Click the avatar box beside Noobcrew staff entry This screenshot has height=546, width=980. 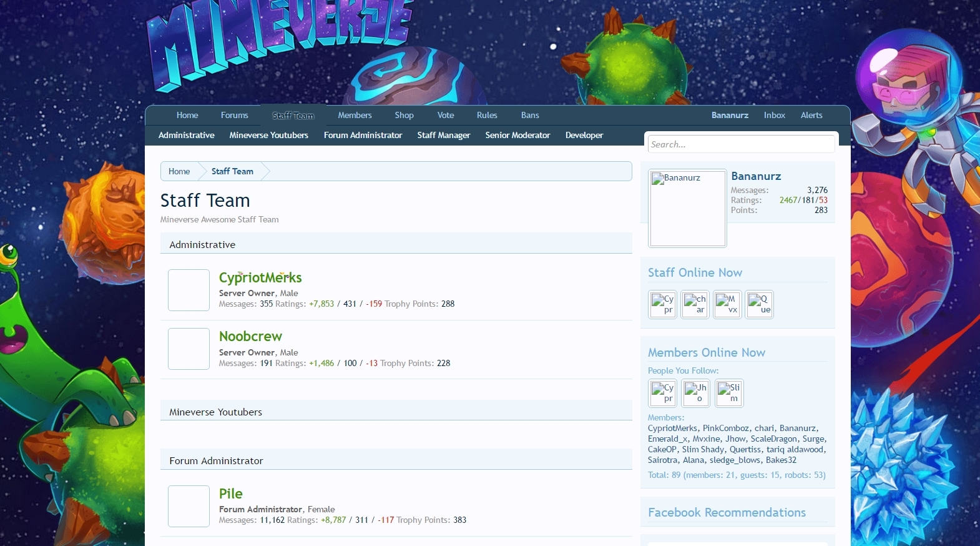(189, 349)
